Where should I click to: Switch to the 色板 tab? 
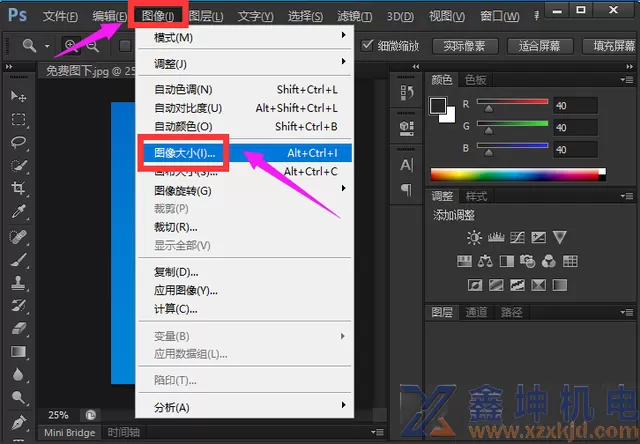[476, 80]
